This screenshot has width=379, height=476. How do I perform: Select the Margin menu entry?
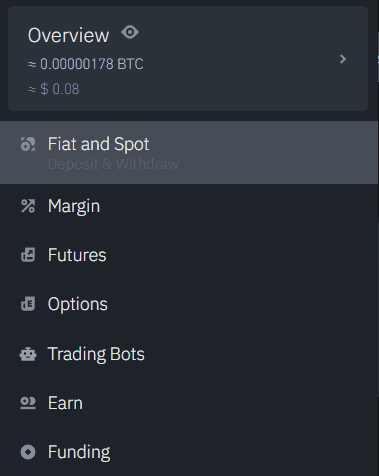pos(189,206)
